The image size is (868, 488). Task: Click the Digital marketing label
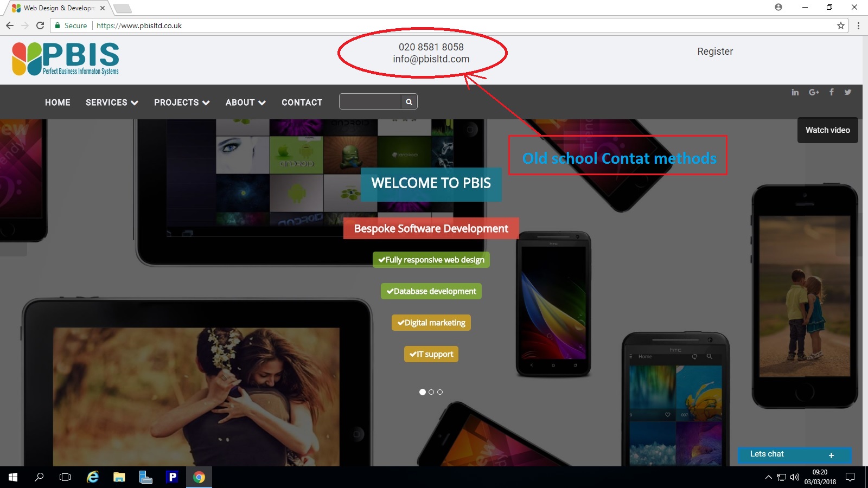(431, 323)
